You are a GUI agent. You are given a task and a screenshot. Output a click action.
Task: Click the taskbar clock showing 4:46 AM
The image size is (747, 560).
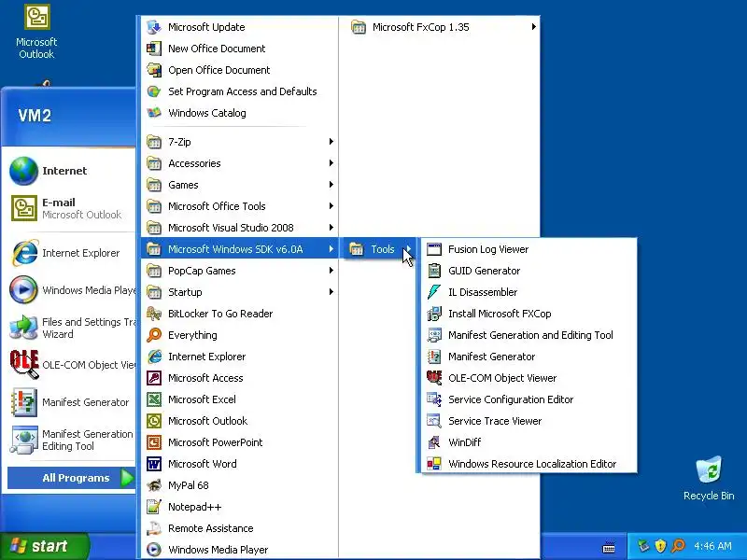712,546
